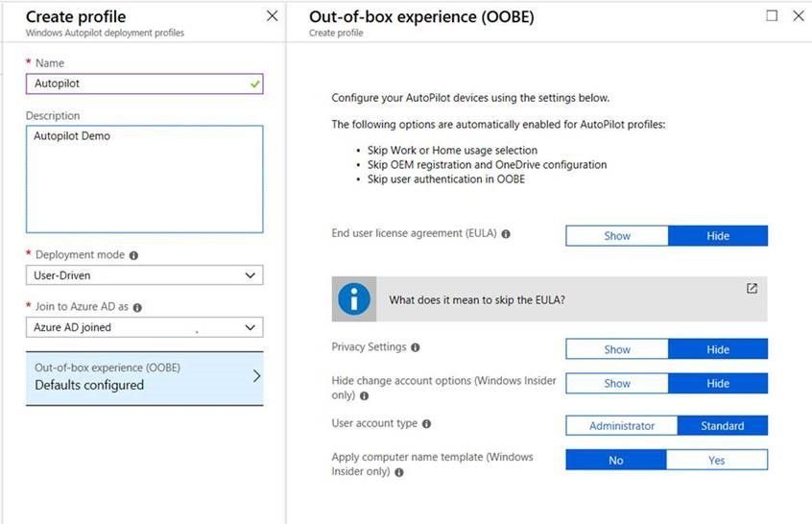This screenshot has width=812, height=524.
Task: Click 'Skip user authentication in OOBE' text
Action: pos(446,179)
